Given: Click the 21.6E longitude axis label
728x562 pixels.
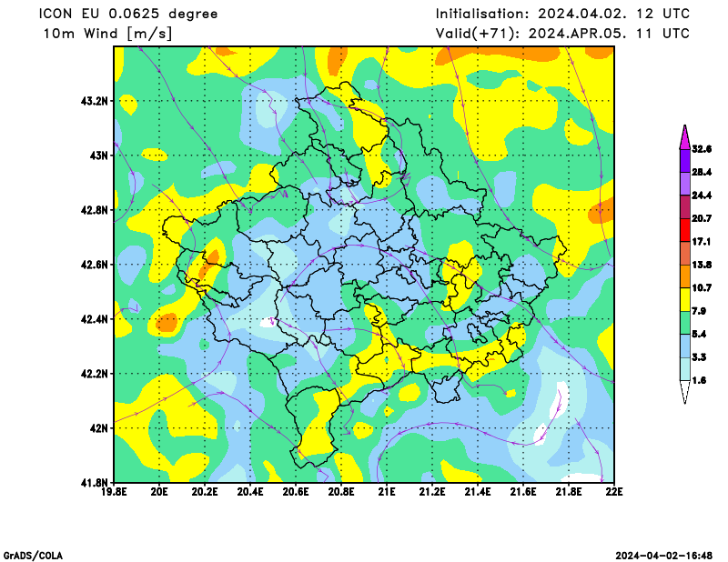Looking at the screenshot, I should tap(523, 491).
